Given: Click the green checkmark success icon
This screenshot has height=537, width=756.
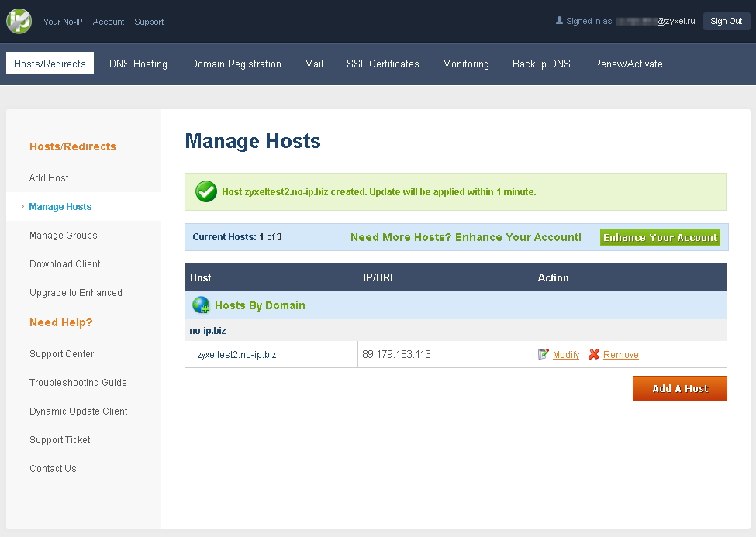Looking at the screenshot, I should (x=206, y=191).
